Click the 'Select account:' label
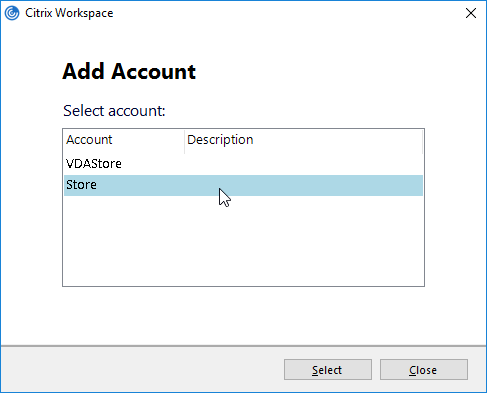The image size is (487, 393). pyautogui.click(x=114, y=111)
